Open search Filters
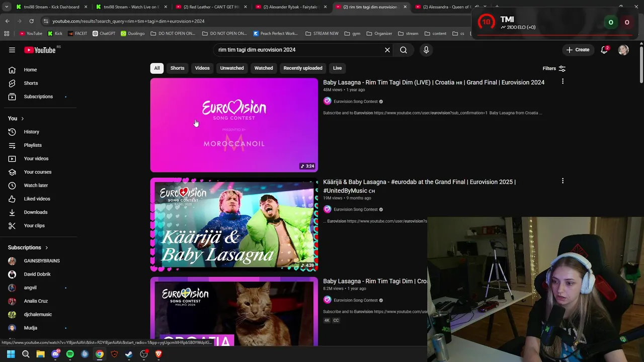 tap(554, 68)
